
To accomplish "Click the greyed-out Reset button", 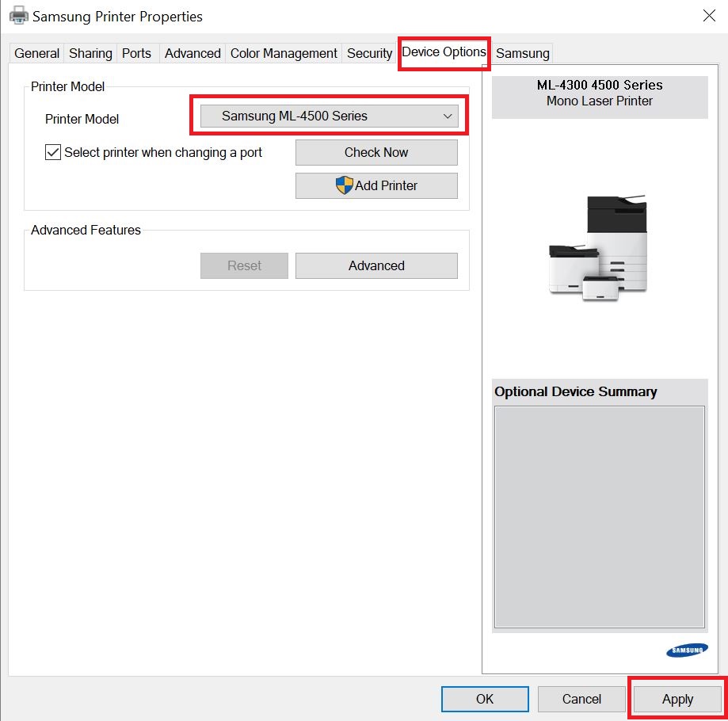I will pos(244,265).
